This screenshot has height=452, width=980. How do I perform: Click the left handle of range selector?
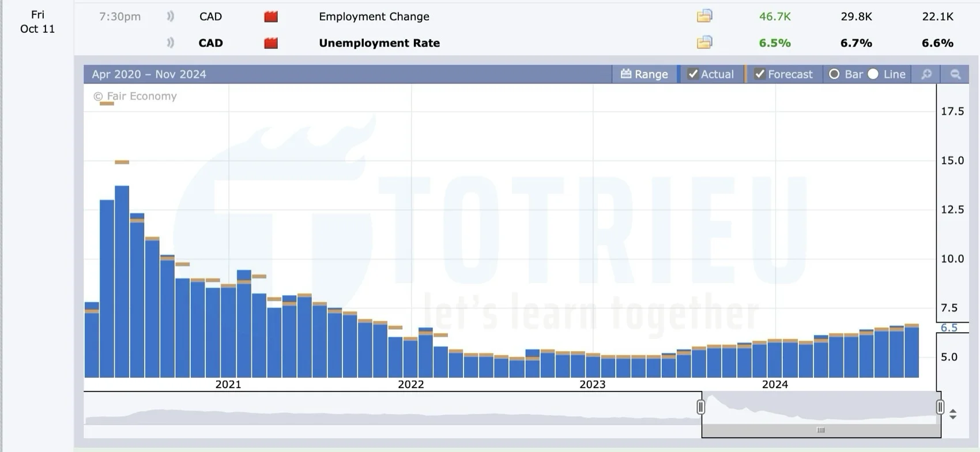tap(700, 407)
